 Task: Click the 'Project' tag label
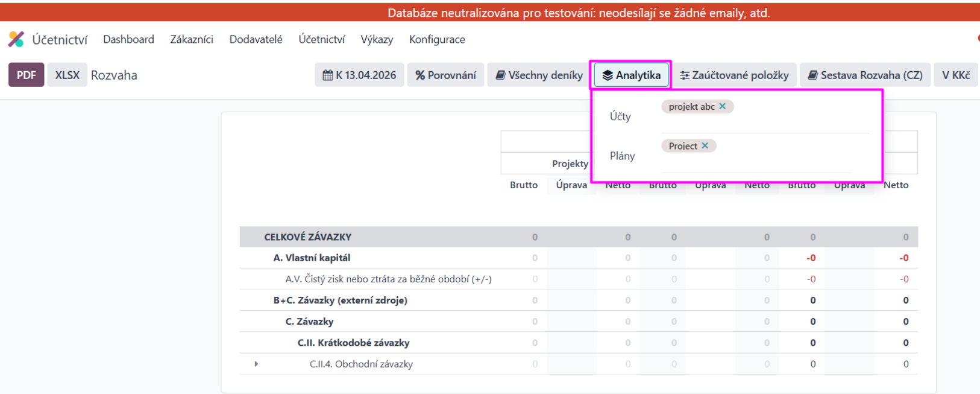(x=683, y=146)
